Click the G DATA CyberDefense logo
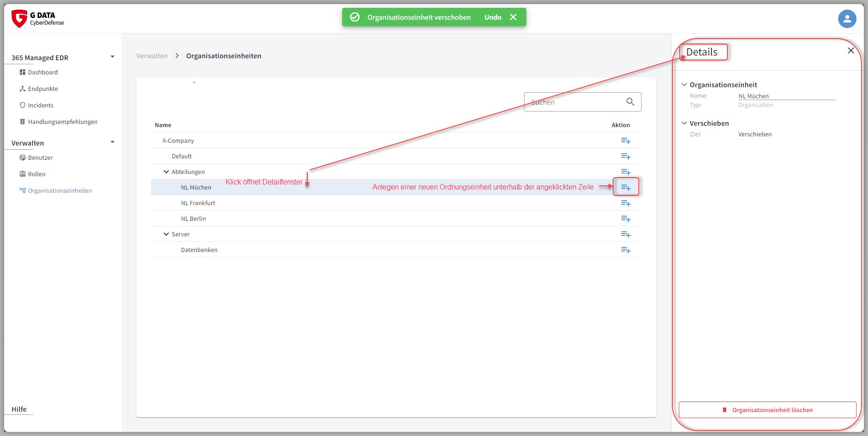868x436 pixels. tap(38, 19)
